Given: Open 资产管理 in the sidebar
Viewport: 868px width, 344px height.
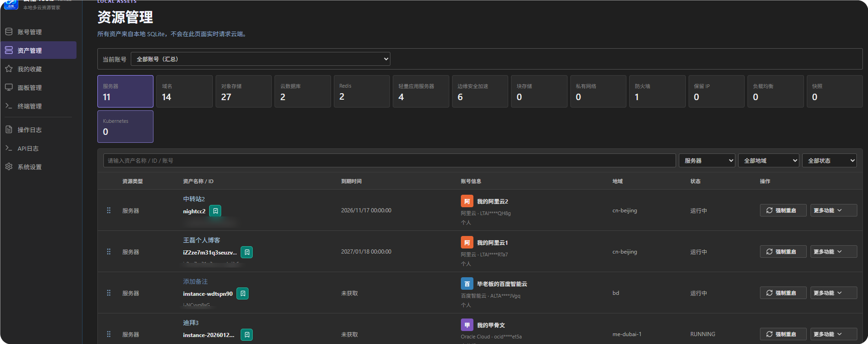Looking at the screenshot, I should (38, 51).
